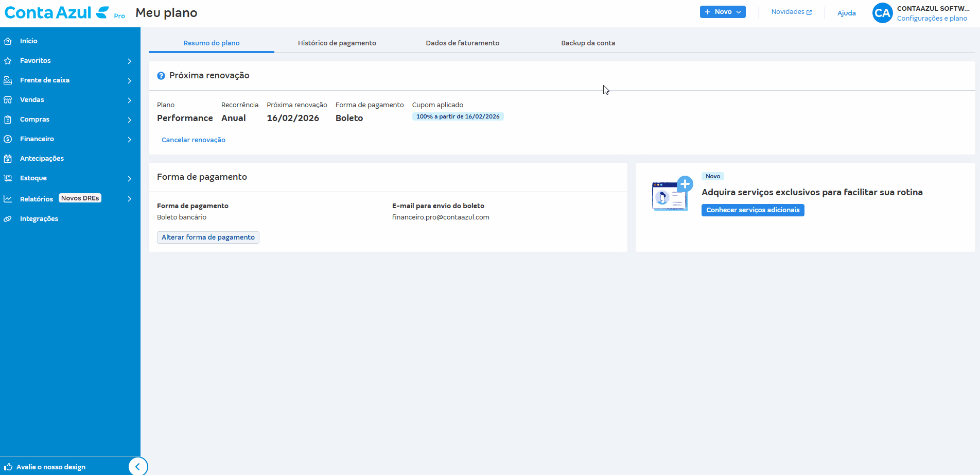Open the Novo dropdown arrow

[x=739, y=12]
